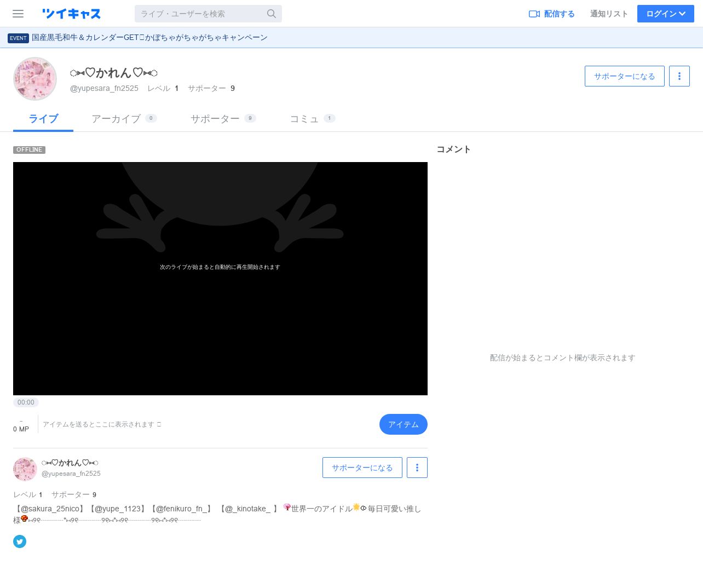Click the 配信する camera icon
The width and height of the screenshot is (703, 588).
[x=534, y=14]
